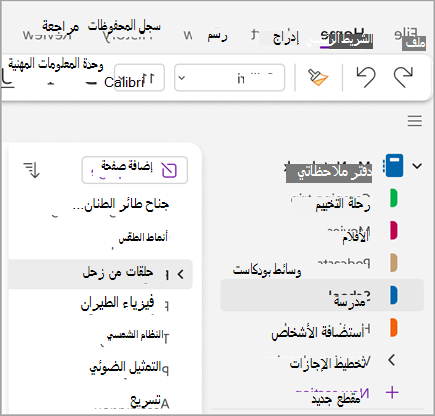Viewport: 435px width, 416px height.
Task: Open the Calibri font size box
Action: 139,78
